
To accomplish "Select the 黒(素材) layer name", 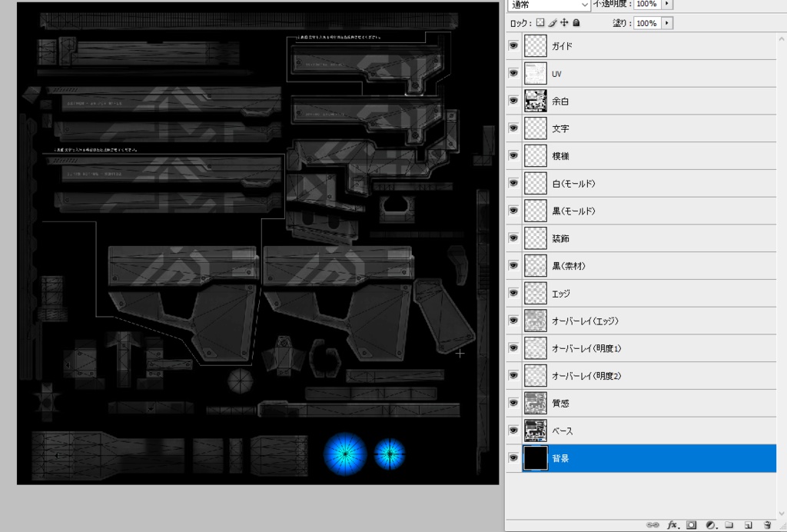I will [x=569, y=266].
